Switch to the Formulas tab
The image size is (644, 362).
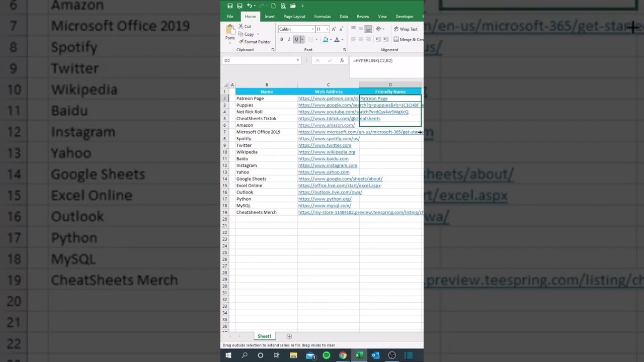323,17
